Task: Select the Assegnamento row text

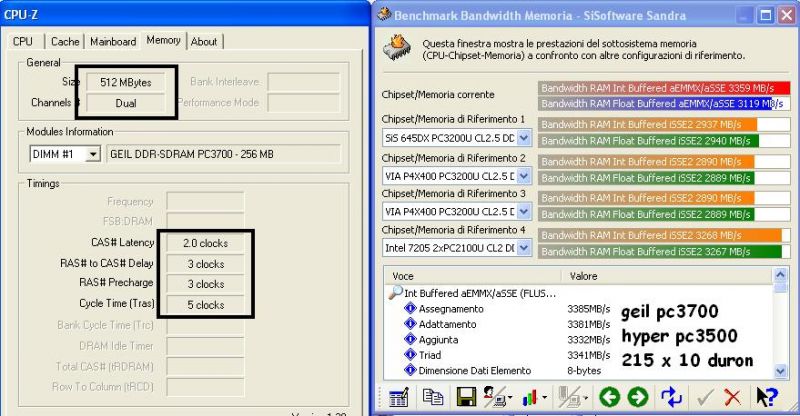Action: [451, 309]
